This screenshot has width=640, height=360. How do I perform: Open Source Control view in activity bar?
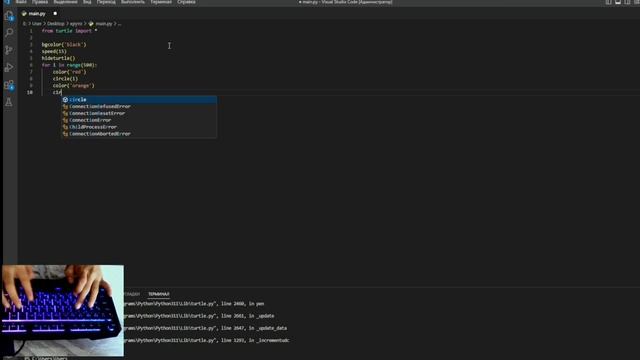(9, 50)
